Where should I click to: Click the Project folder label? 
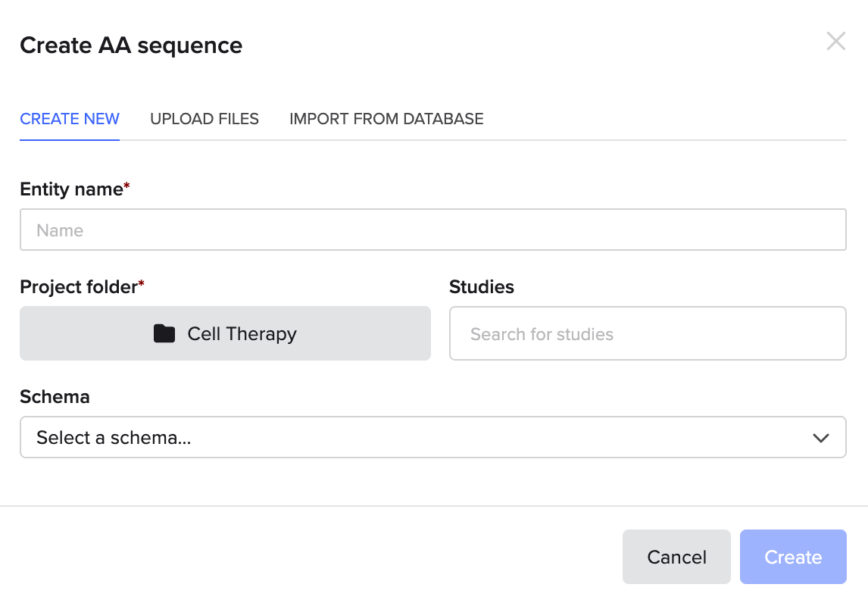(79, 287)
